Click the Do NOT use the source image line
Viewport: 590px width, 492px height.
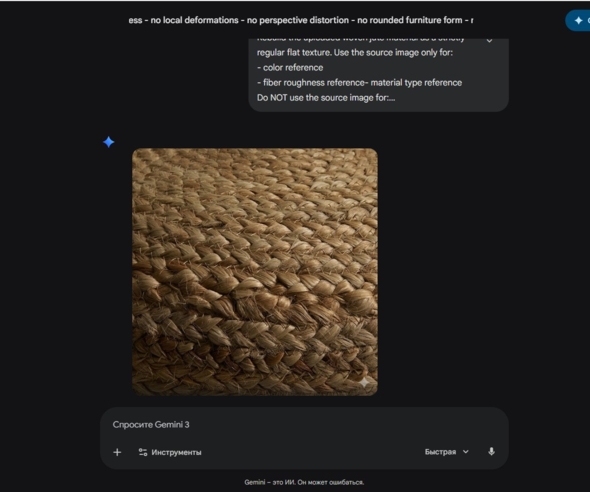click(326, 98)
